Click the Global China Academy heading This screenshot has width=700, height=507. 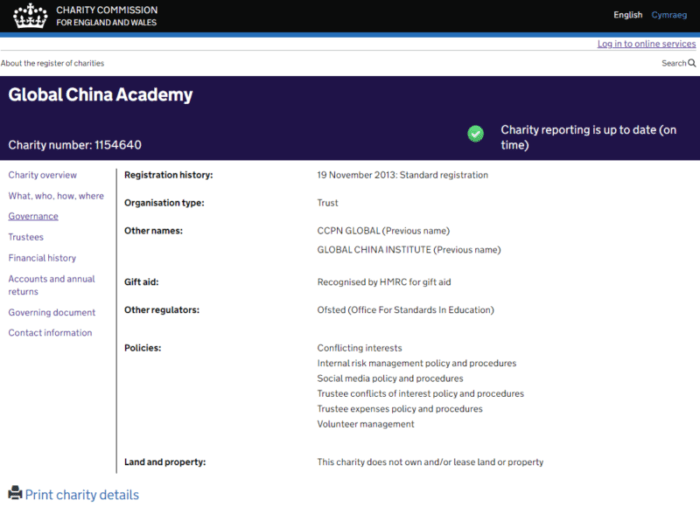click(100, 96)
